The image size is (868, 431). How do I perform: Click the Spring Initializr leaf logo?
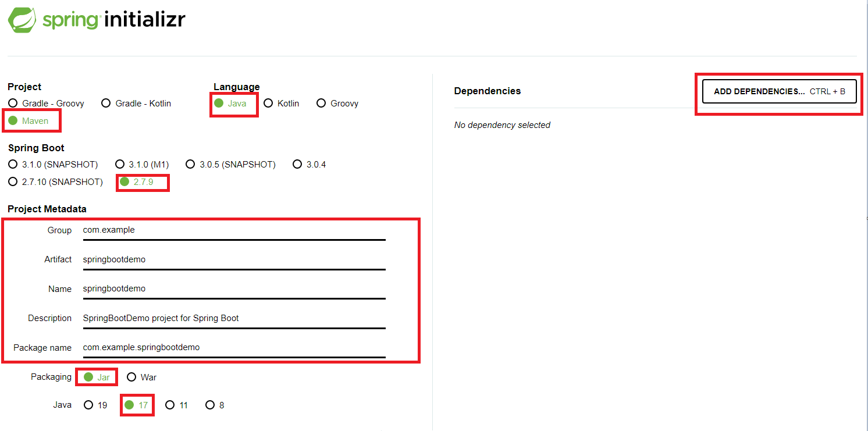[x=23, y=19]
